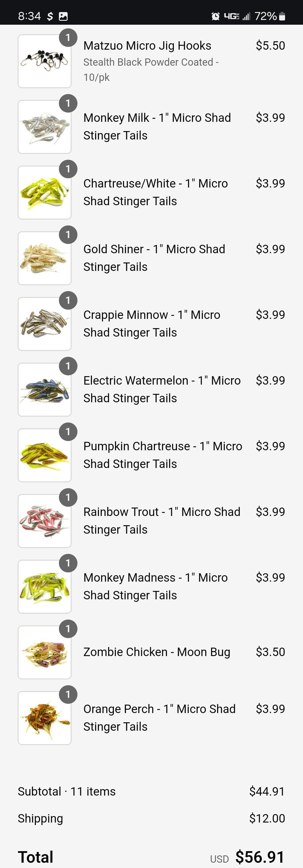This screenshot has width=303, height=868.
Task: Tap the dollar sign notification icon
Action: [x=50, y=16]
